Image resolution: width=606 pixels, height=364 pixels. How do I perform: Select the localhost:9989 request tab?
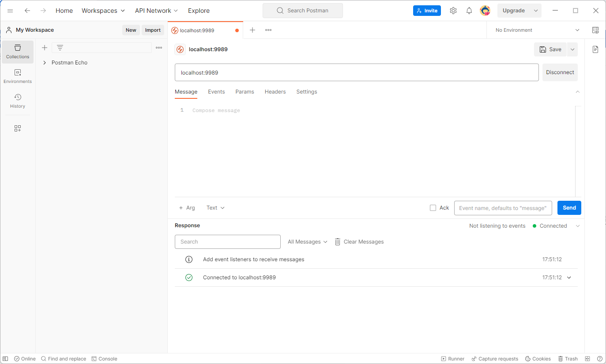tap(205, 30)
